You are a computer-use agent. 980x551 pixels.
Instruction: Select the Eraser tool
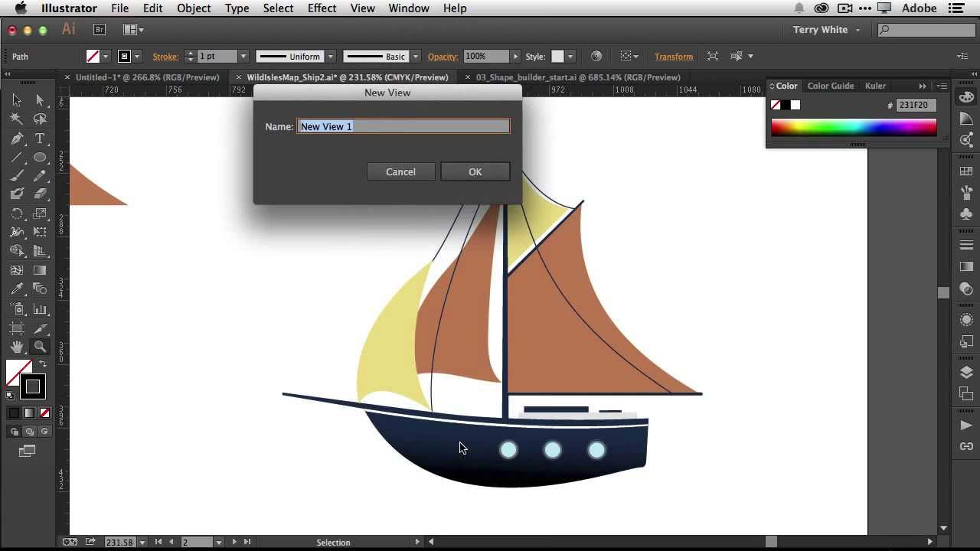coord(40,194)
